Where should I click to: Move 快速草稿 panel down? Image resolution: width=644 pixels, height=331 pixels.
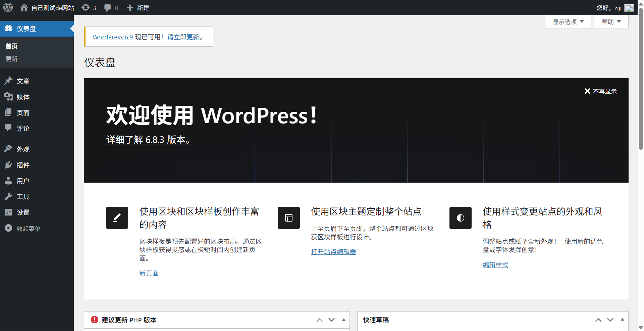pyautogui.click(x=610, y=320)
